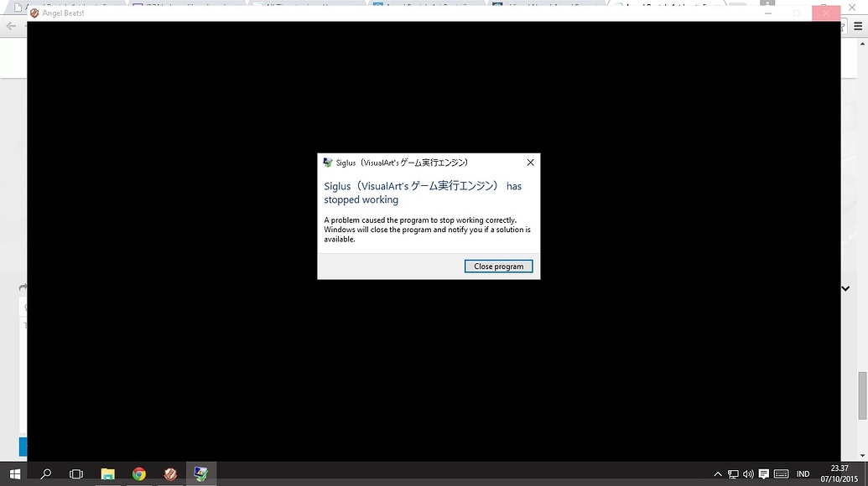The image size is (868, 486).
Task: Close the Angel Beats! game window
Action: click(826, 13)
